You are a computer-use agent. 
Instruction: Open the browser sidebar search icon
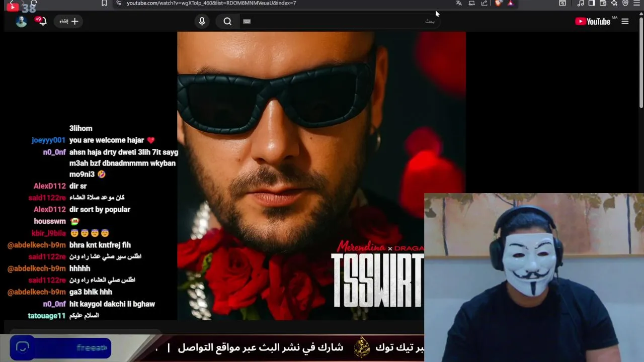[x=562, y=3]
